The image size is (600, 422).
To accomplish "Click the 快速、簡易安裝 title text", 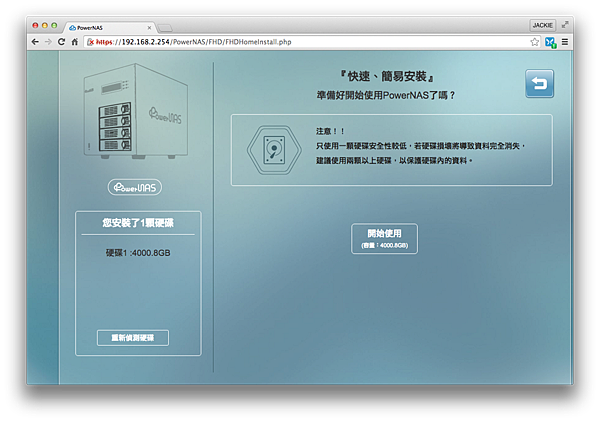I will pyautogui.click(x=387, y=76).
